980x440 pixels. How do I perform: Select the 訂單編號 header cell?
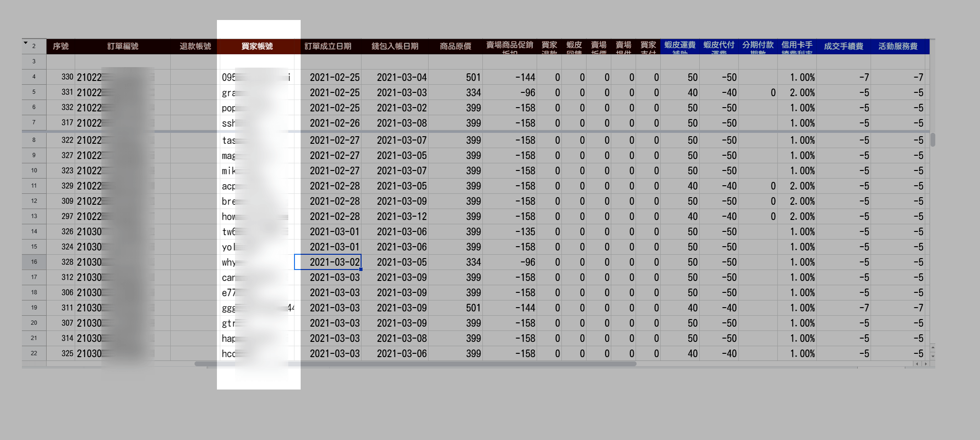pos(122,46)
